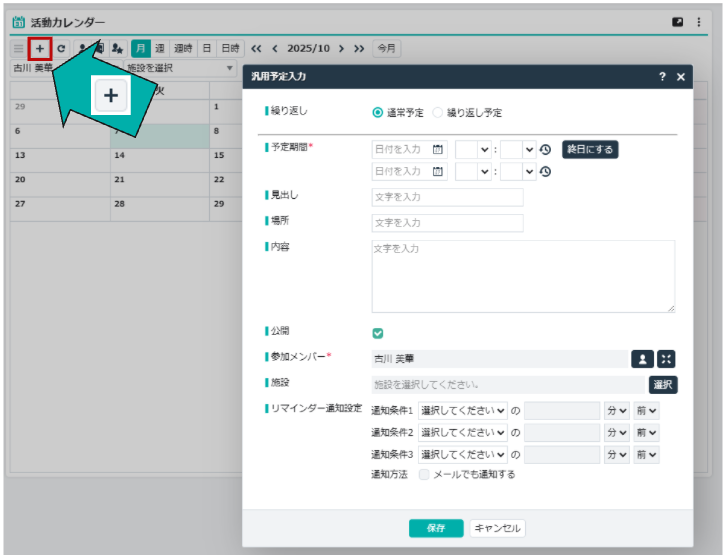Open the start hour dropdown
Viewport: 724px width, 556px height.
pos(473,149)
